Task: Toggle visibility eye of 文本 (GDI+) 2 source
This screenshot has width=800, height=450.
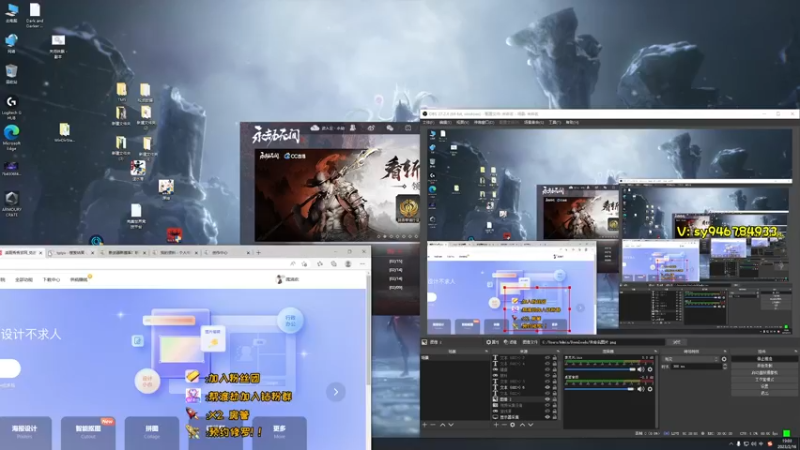Action: coord(547,358)
